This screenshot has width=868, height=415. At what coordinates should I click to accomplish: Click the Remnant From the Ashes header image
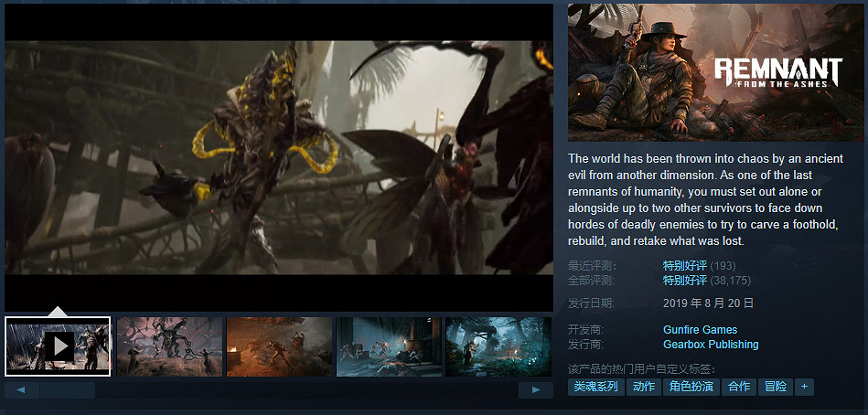click(x=716, y=73)
